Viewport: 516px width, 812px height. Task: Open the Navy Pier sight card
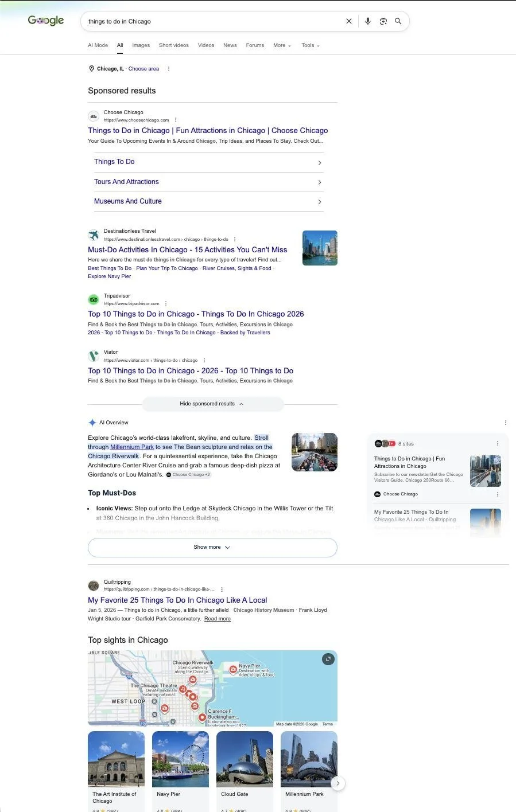point(180,771)
